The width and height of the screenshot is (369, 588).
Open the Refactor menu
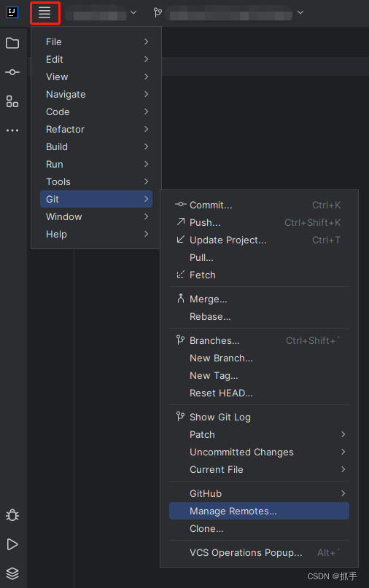96,129
